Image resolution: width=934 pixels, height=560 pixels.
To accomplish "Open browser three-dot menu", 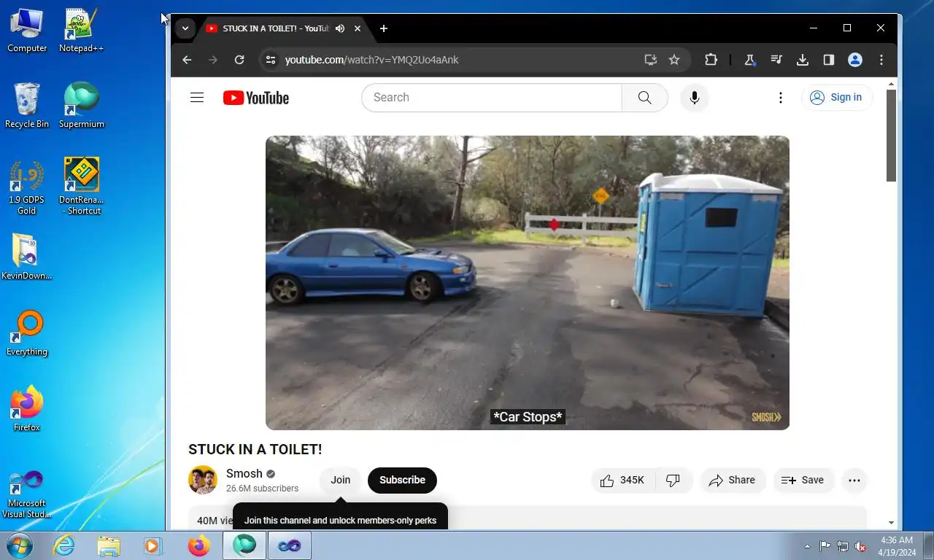I will click(x=881, y=60).
